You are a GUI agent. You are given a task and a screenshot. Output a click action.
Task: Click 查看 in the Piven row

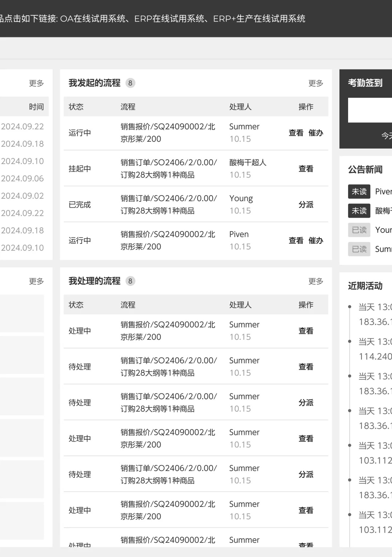tap(296, 241)
